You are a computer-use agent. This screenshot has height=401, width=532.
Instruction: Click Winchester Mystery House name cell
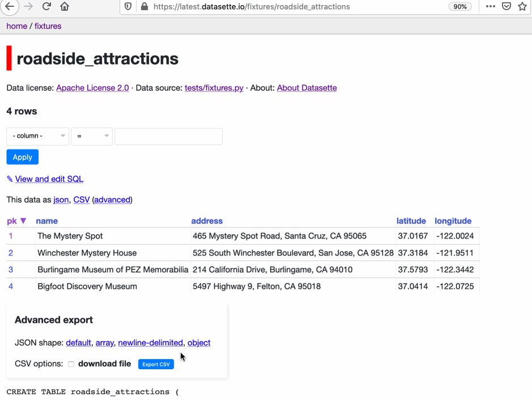[113, 253]
